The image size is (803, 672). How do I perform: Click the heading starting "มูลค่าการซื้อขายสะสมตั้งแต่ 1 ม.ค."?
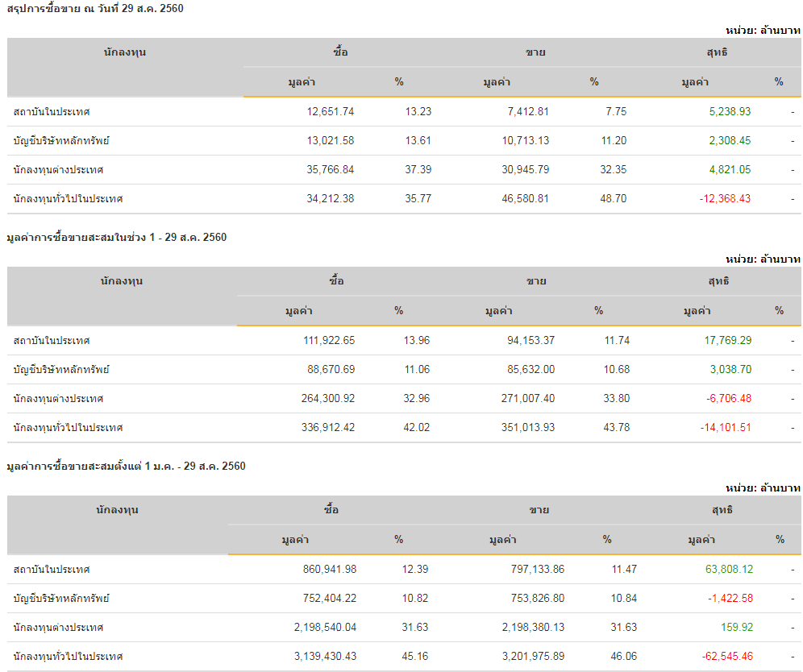126,466
